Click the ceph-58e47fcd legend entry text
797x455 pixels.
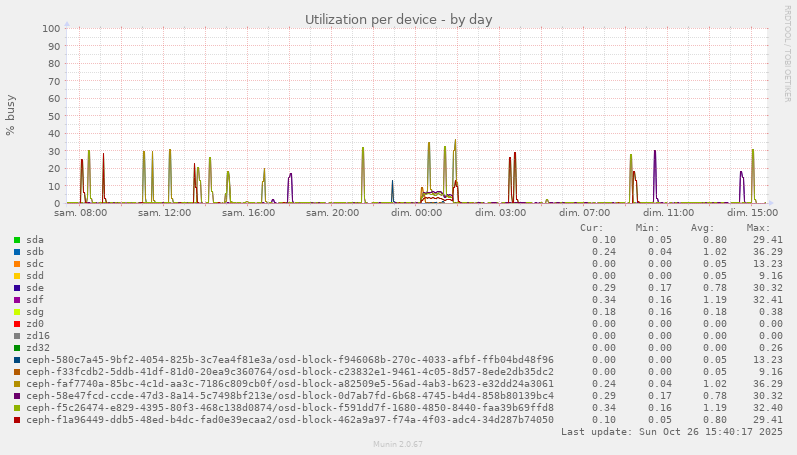pos(290,396)
